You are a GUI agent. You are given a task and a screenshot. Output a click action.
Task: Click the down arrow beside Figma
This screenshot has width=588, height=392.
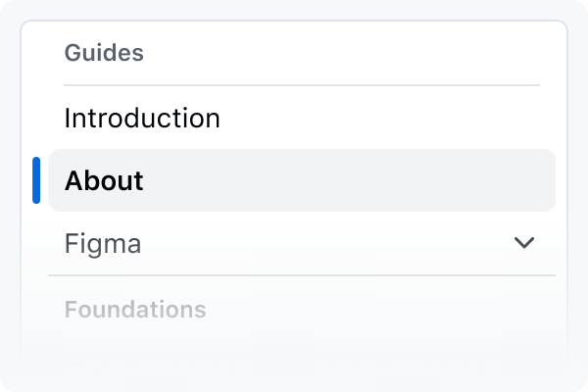coord(524,243)
